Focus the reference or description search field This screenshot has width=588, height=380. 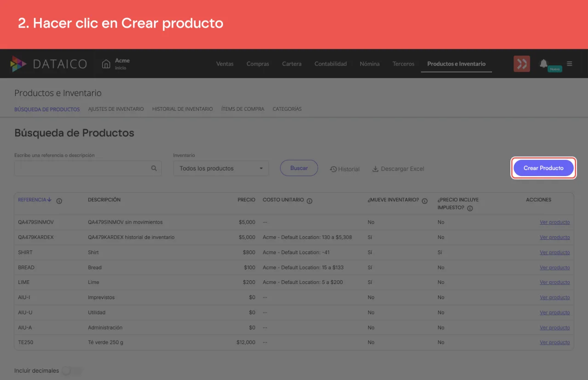point(88,168)
